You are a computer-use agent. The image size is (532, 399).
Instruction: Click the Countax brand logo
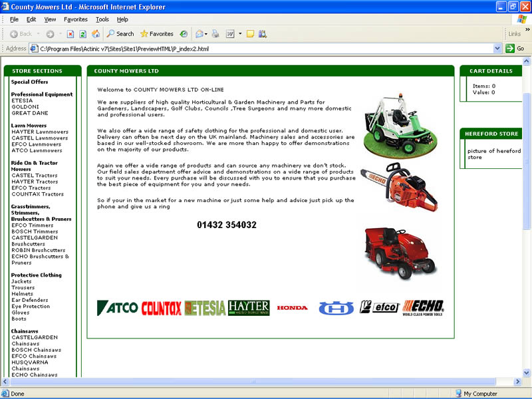click(x=161, y=308)
